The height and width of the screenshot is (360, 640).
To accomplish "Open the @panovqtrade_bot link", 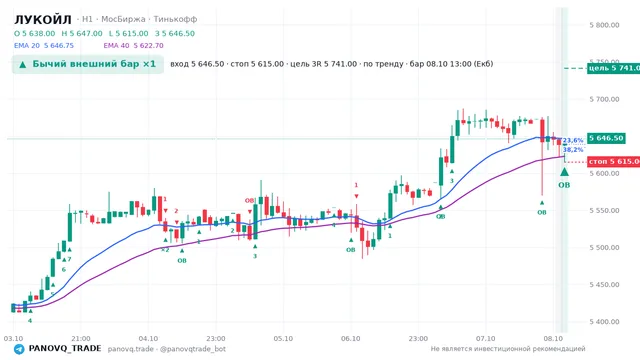I will (193, 349).
